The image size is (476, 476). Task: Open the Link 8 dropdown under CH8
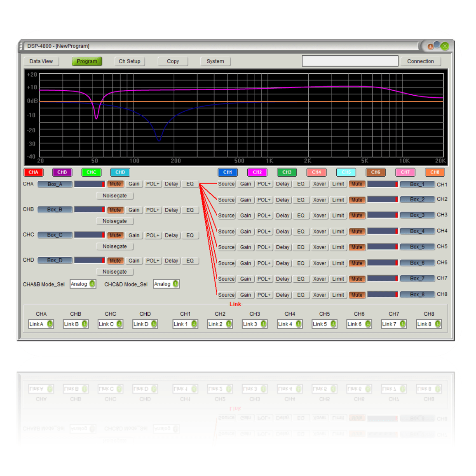(429, 324)
